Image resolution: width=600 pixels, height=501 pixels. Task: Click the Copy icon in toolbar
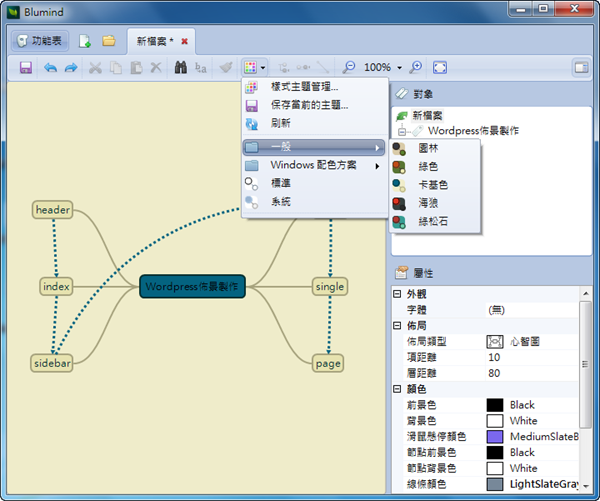(x=116, y=68)
